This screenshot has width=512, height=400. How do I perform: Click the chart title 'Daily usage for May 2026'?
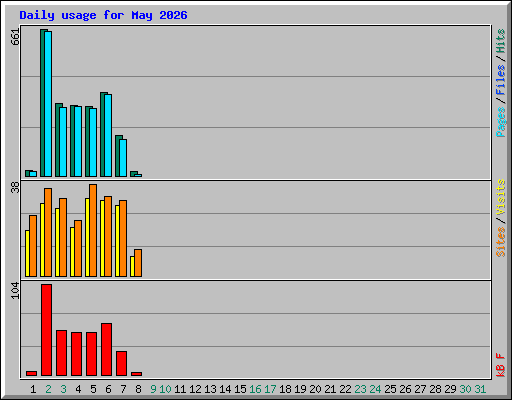(103, 15)
